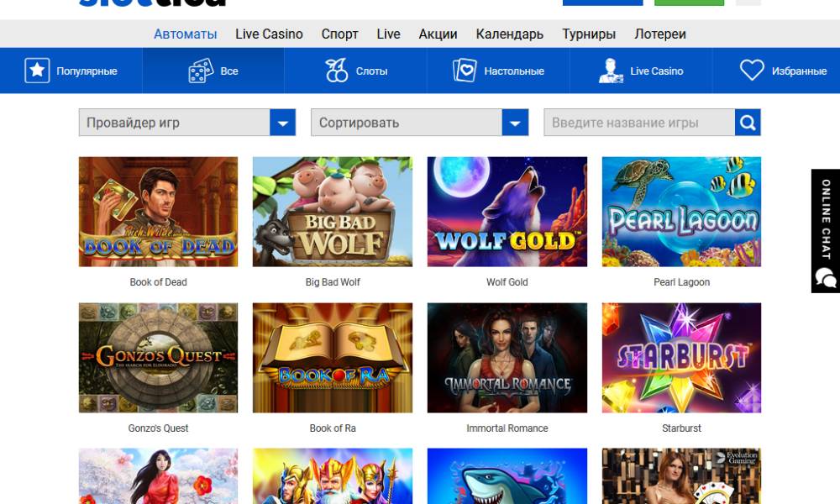Expand the Провайдер игр dropdown arrow
840x504 pixels.
(x=283, y=123)
